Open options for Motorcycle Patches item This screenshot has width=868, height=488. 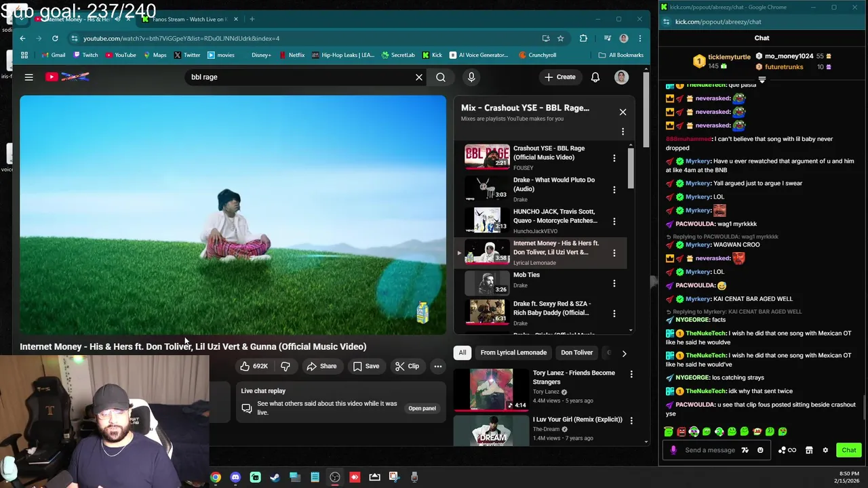(x=614, y=221)
